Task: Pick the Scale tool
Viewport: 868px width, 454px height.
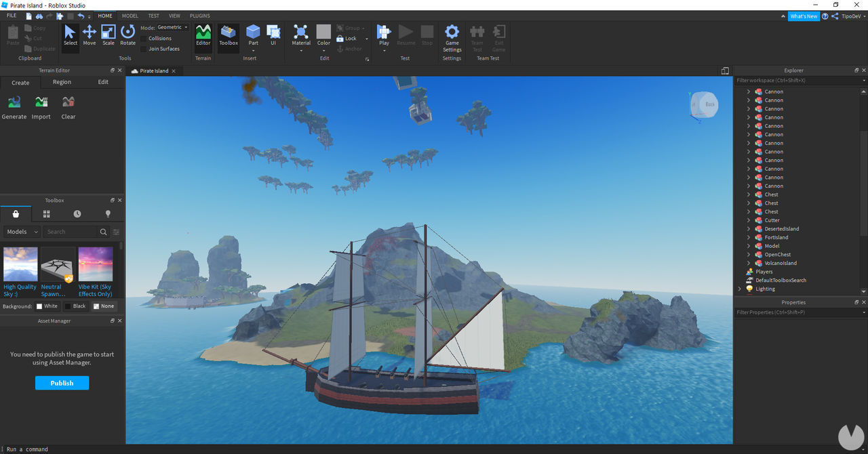Action: click(108, 35)
